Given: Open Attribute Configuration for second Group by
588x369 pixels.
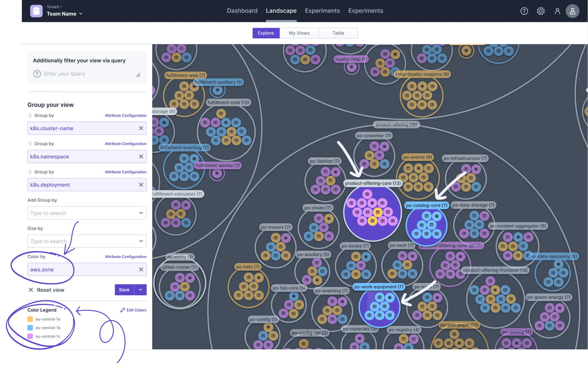Looking at the screenshot, I should [126, 144].
